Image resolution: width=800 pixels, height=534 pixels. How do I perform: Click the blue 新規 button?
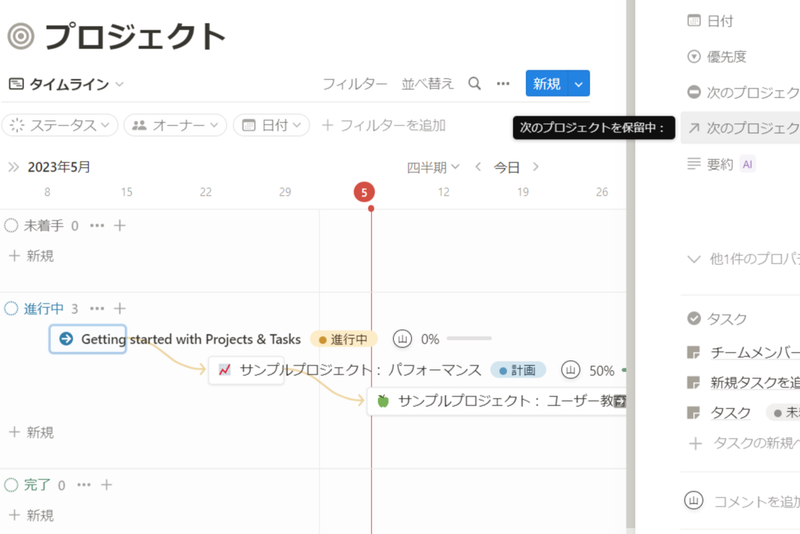tap(547, 84)
